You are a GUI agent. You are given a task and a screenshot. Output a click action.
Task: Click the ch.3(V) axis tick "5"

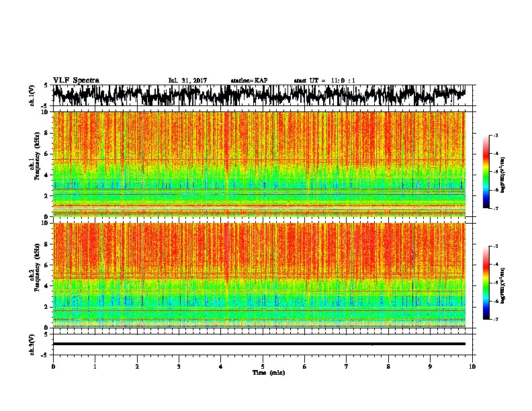46,334
